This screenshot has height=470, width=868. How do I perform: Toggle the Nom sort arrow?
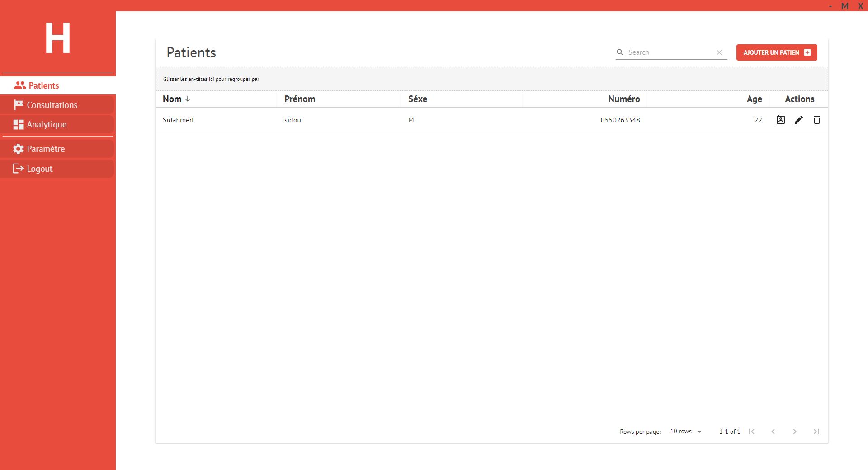(x=188, y=99)
